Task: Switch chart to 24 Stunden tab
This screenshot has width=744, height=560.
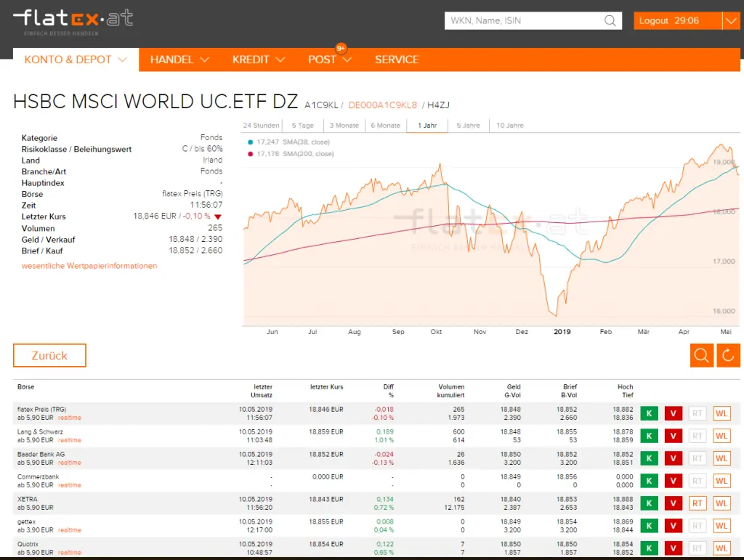Action: click(x=262, y=126)
